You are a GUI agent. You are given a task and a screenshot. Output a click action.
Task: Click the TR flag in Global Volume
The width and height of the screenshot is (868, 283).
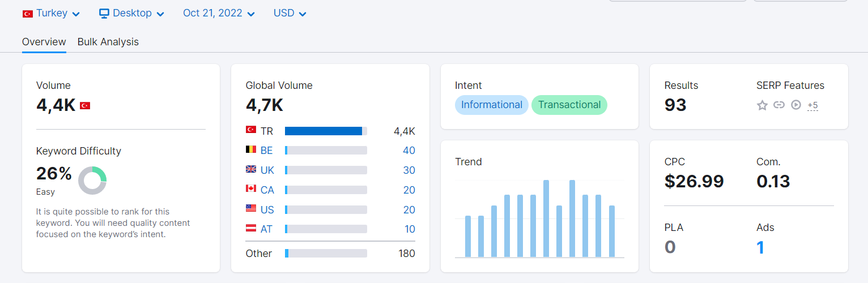251,130
